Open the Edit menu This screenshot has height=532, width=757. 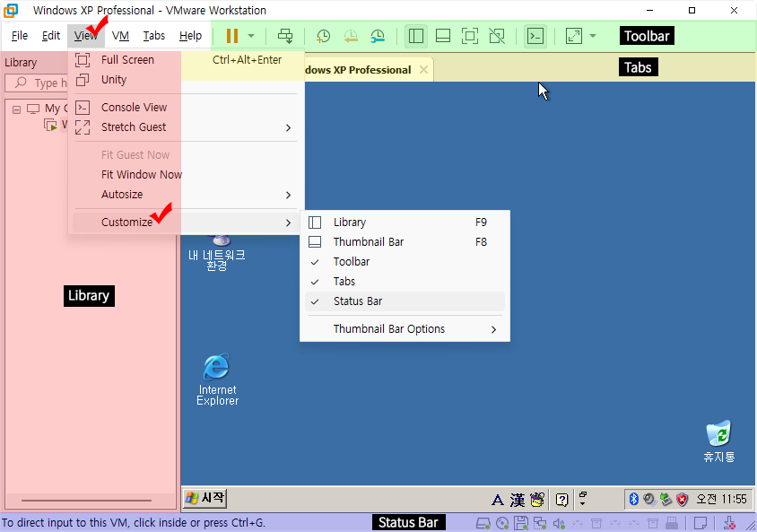click(51, 36)
